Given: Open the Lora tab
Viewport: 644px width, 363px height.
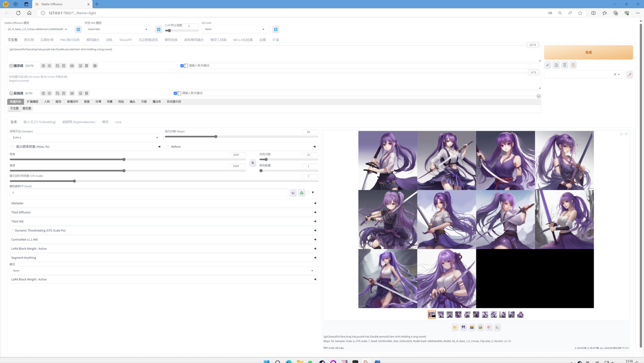Looking at the screenshot, I should [118, 122].
